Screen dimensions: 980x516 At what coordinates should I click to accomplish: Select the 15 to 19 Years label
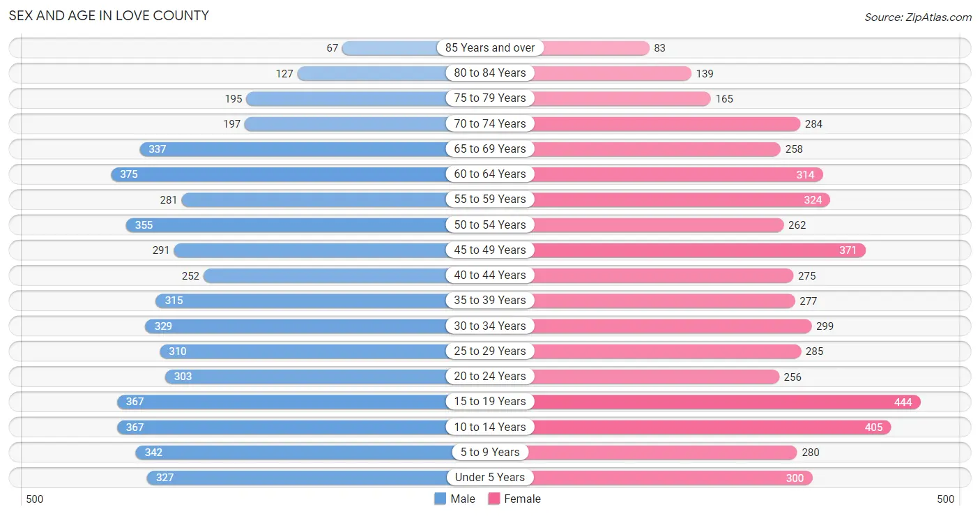pos(490,402)
